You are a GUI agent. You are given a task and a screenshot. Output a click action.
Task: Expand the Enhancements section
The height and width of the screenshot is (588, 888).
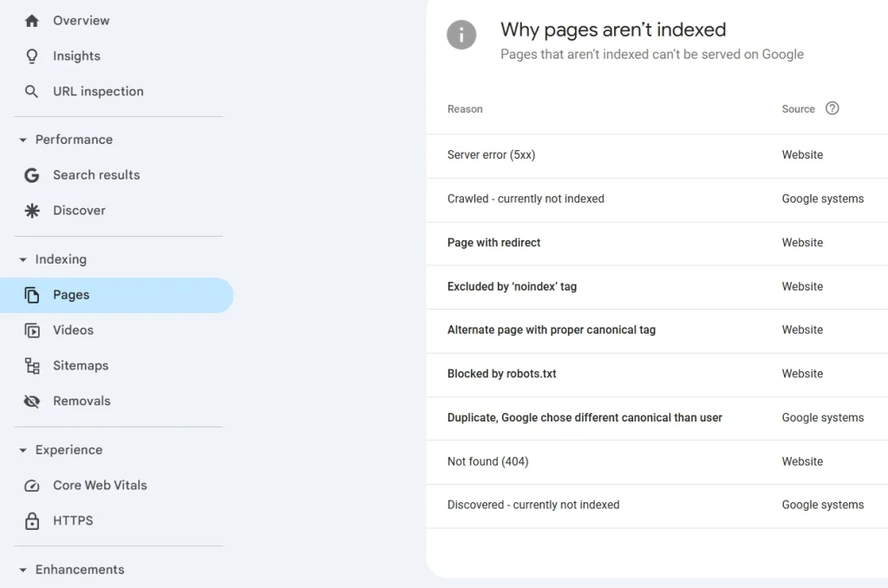click(x=23, y=570)
